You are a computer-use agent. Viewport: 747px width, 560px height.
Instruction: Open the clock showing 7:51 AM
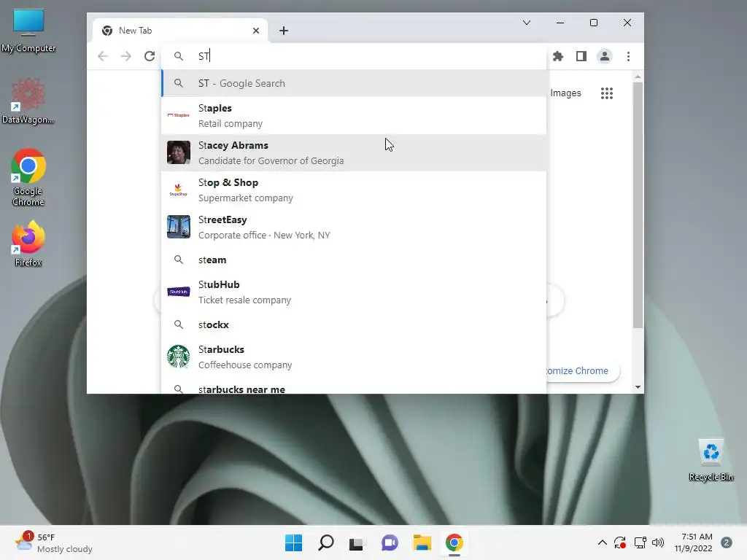coord(694,542)
